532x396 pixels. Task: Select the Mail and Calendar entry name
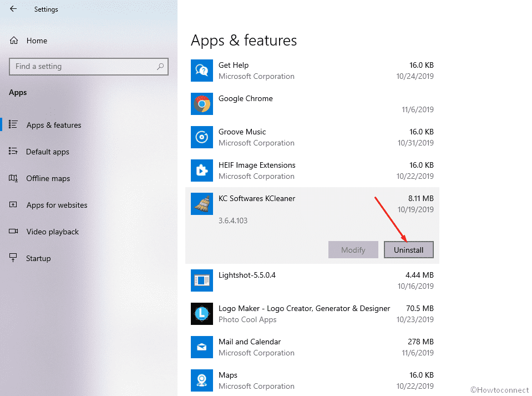[x=250, y=342]
